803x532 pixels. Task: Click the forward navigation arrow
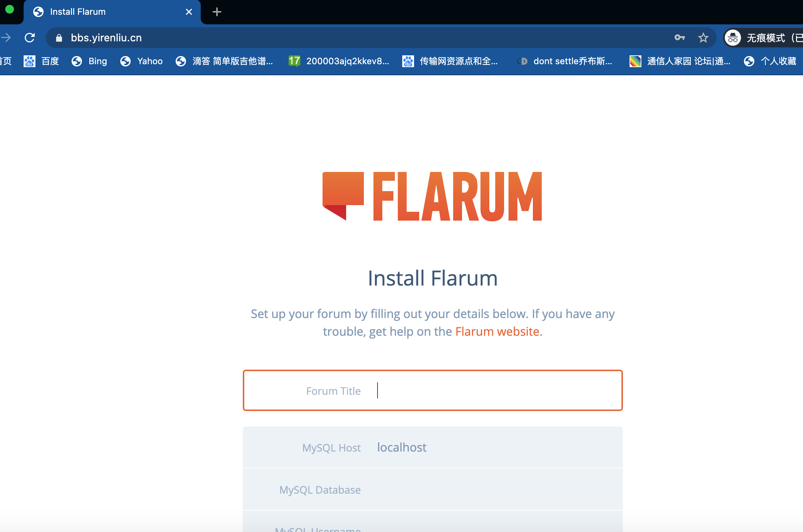(x=6, y=38)
